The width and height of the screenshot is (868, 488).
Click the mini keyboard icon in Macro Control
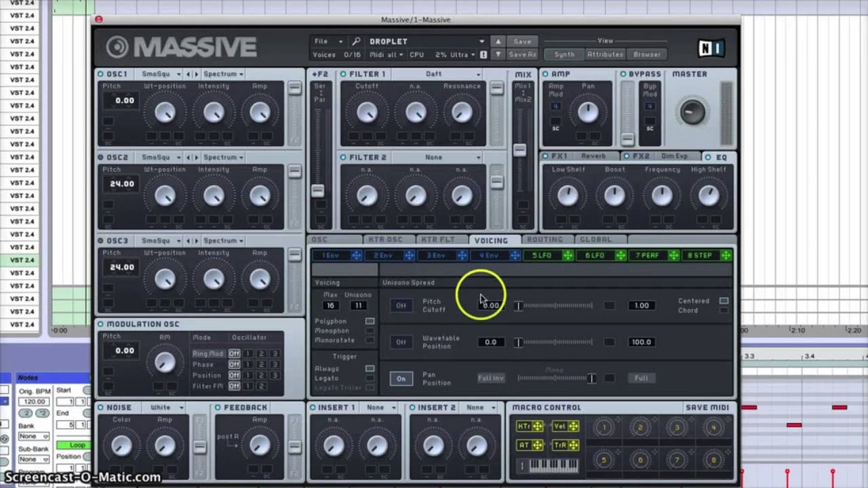554,466
